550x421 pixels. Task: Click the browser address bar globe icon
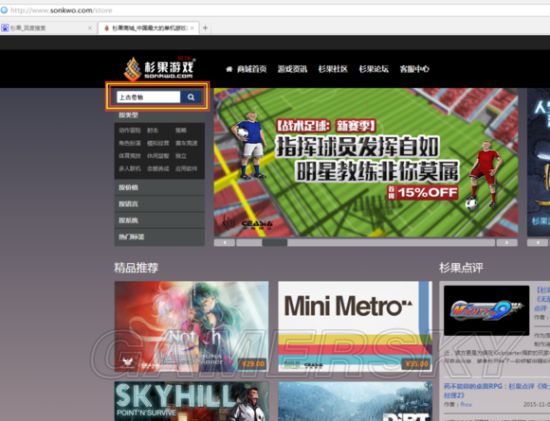pyautogui.click(x=4, y=10)
